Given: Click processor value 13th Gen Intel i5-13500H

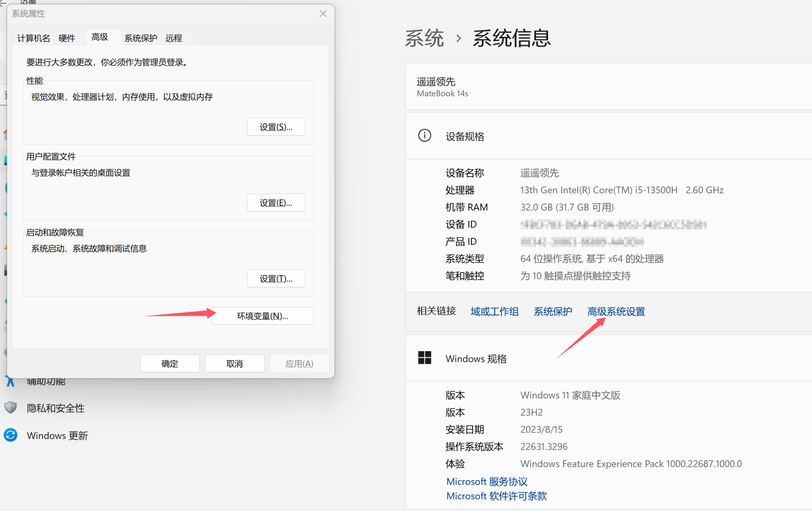Looking at the screenshot, I should (x=622, y=190).
